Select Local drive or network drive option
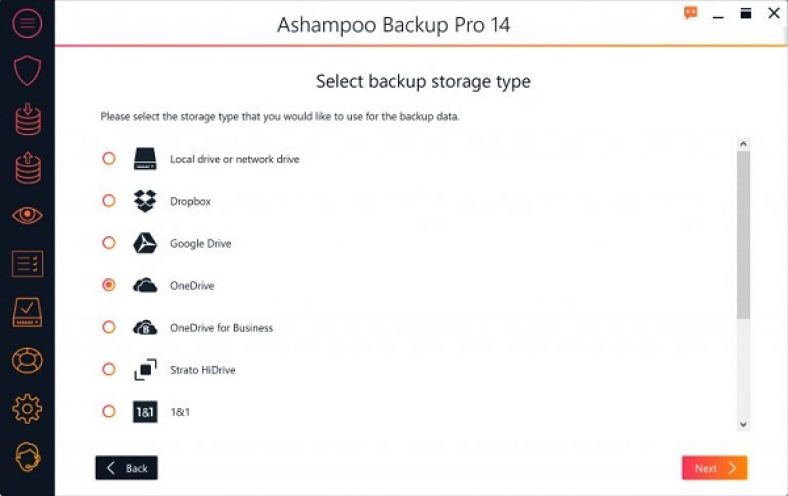788x496 pixels. coord(109,159)
